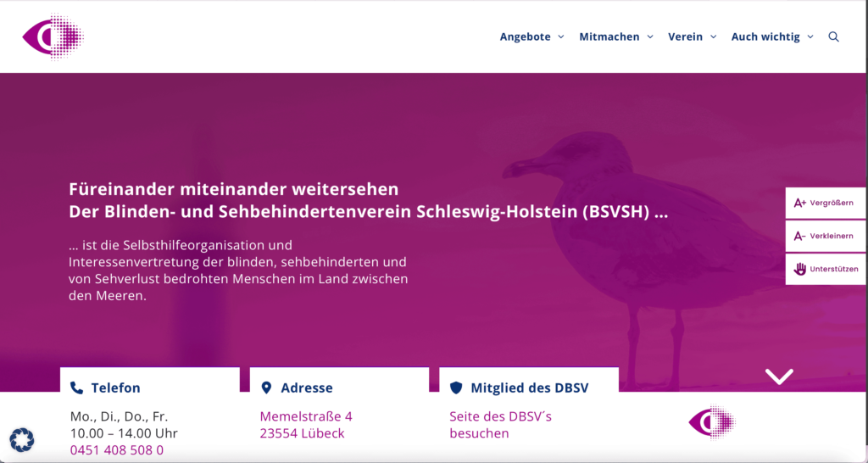Click the shield icon beside Mitglied des DBSV

pos(456,388)
